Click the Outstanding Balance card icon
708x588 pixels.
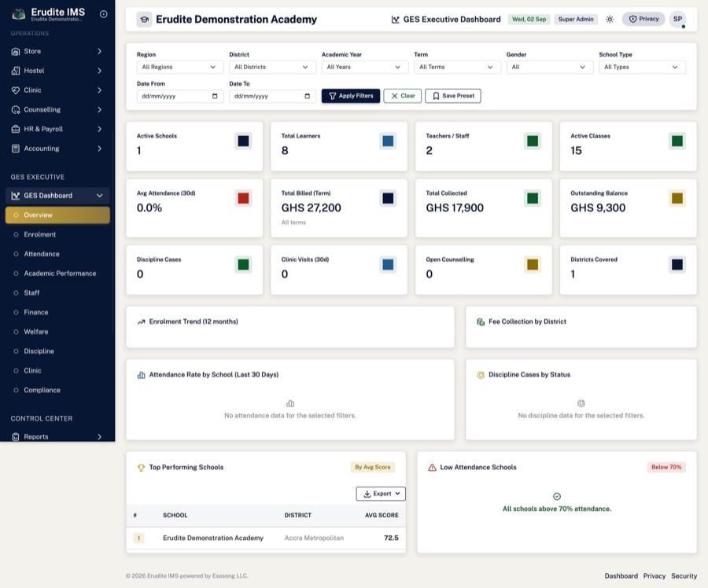click(677, 199)
